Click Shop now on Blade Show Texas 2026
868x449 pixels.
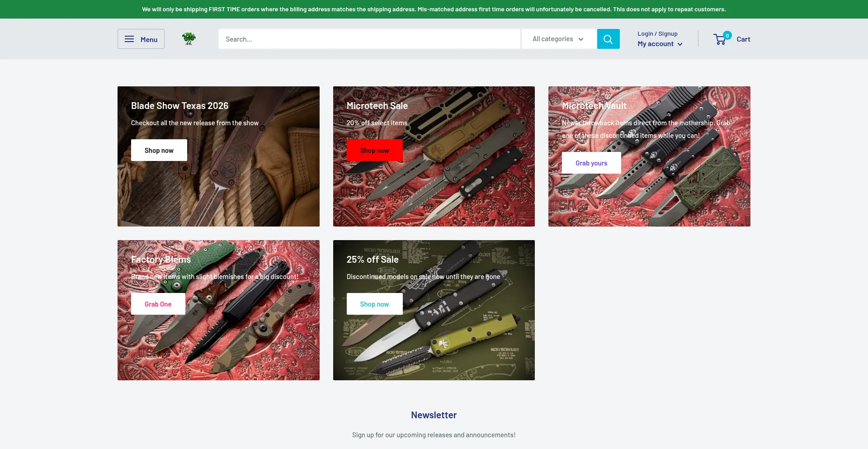[159, 150]
